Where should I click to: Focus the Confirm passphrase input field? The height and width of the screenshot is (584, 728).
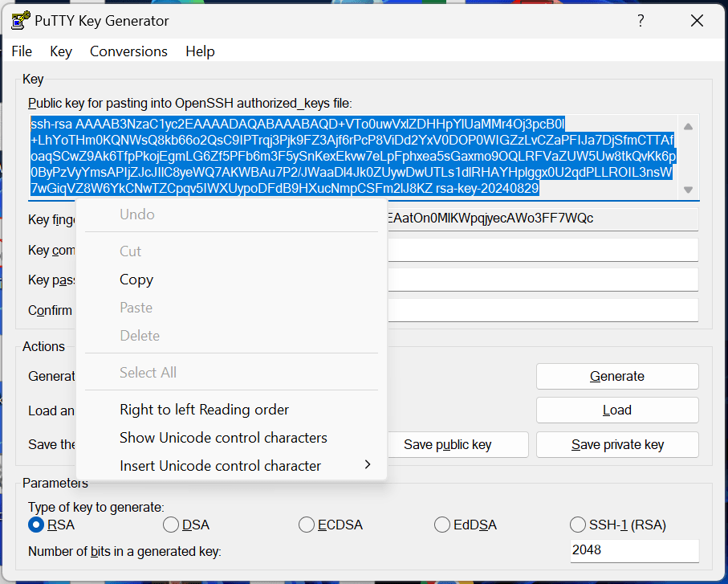pyautogui.click(x=543, y=310)
